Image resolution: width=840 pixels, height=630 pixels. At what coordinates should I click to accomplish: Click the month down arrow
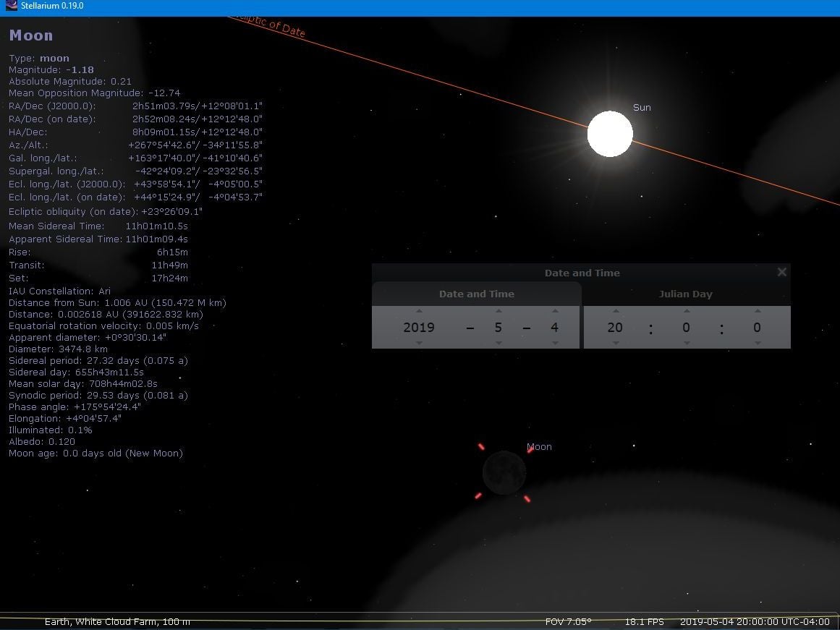[x=499, y=343]
